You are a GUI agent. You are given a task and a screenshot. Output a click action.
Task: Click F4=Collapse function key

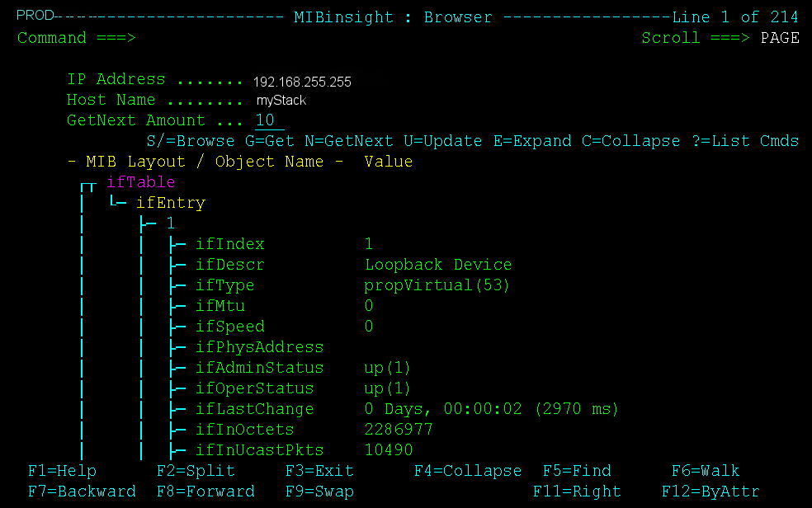(468, 470)
